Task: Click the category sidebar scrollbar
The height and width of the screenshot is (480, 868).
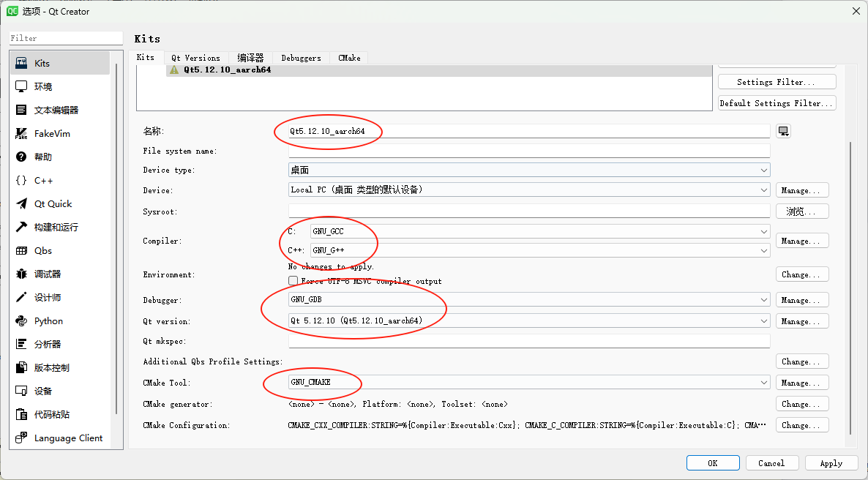Action: tap(116, 238)
